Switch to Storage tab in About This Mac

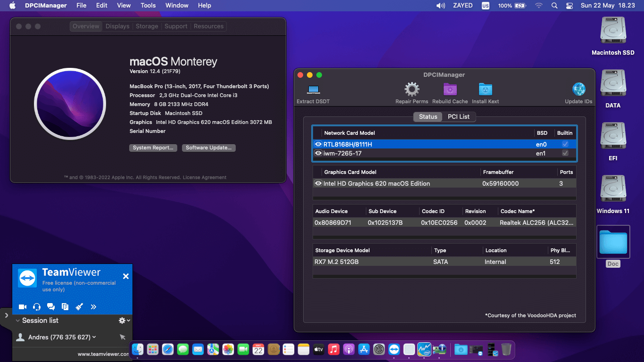point(147,26)
